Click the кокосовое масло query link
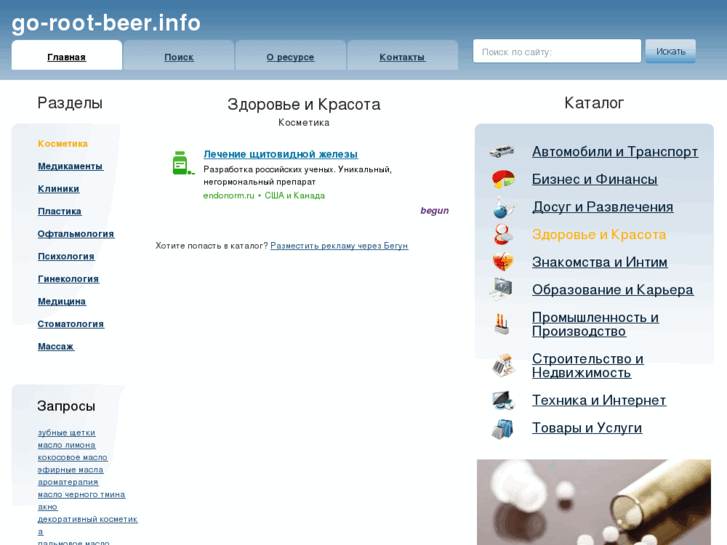 pos(72,457)
